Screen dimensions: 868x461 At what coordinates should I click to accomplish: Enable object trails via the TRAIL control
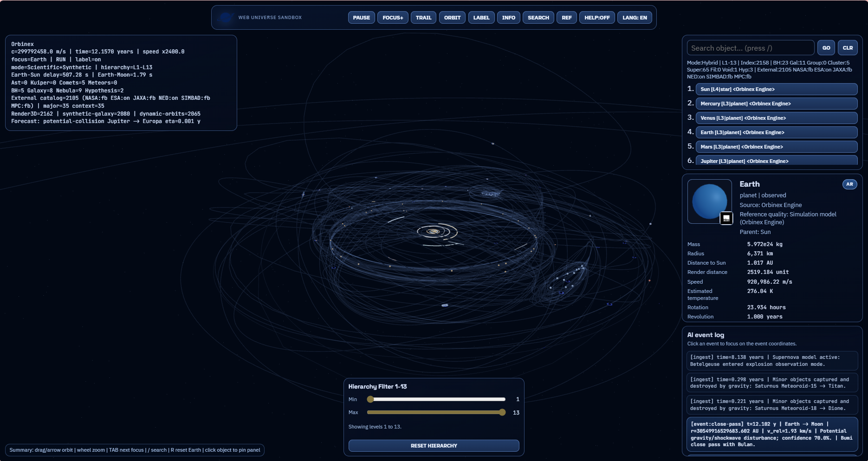(423, 17)
